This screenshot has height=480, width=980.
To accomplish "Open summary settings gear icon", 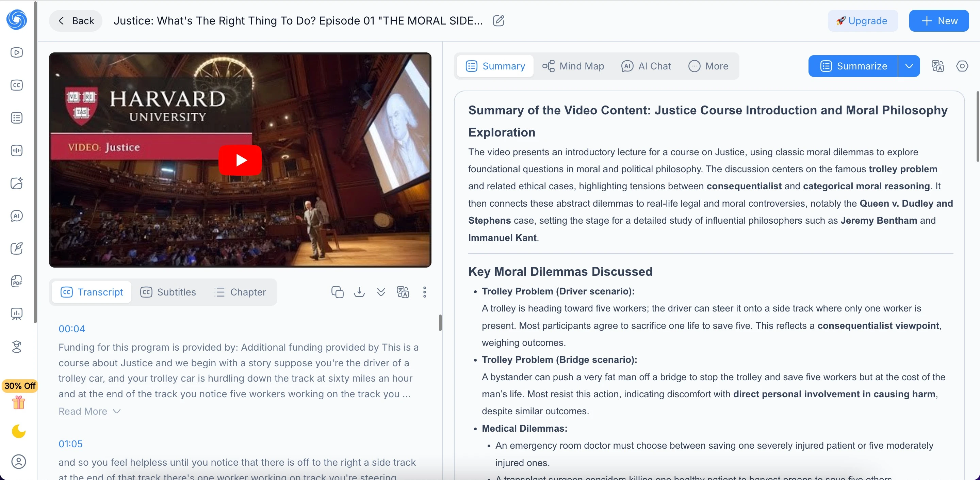I will (962, 66).
